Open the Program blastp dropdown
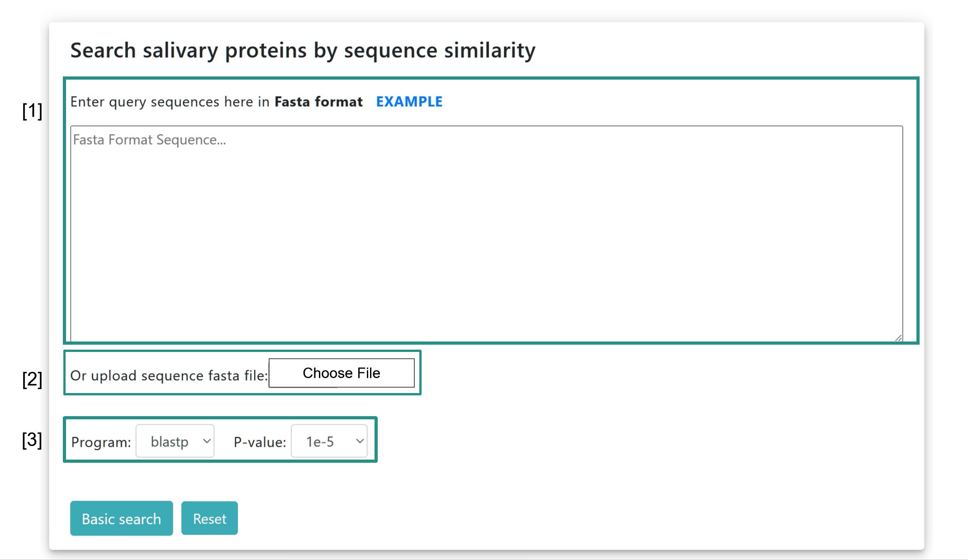Image resolution: width=968 pixels, height=560 pixels. [175, 441]
